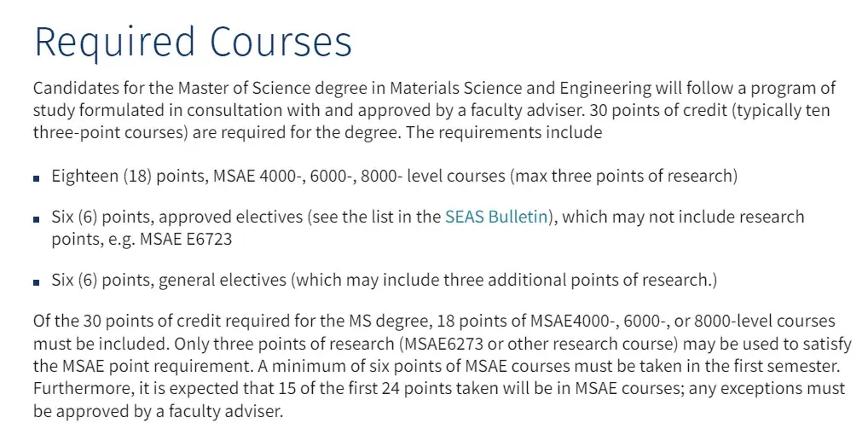The width and height of the screenshot is (868, 423).
Task: Click the phrase 'which may not include research'
Action: pos(683,217)
